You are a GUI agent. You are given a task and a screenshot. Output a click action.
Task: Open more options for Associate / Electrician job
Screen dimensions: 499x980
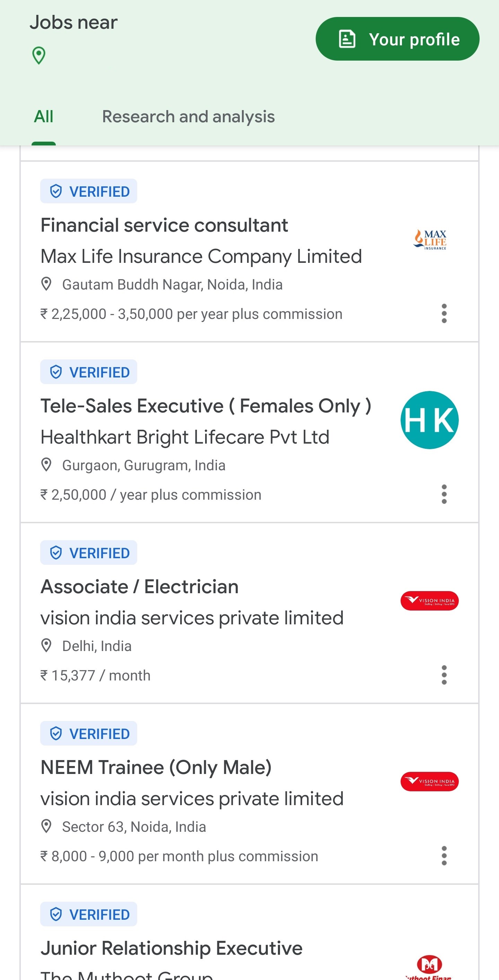(x=444, y=675)
